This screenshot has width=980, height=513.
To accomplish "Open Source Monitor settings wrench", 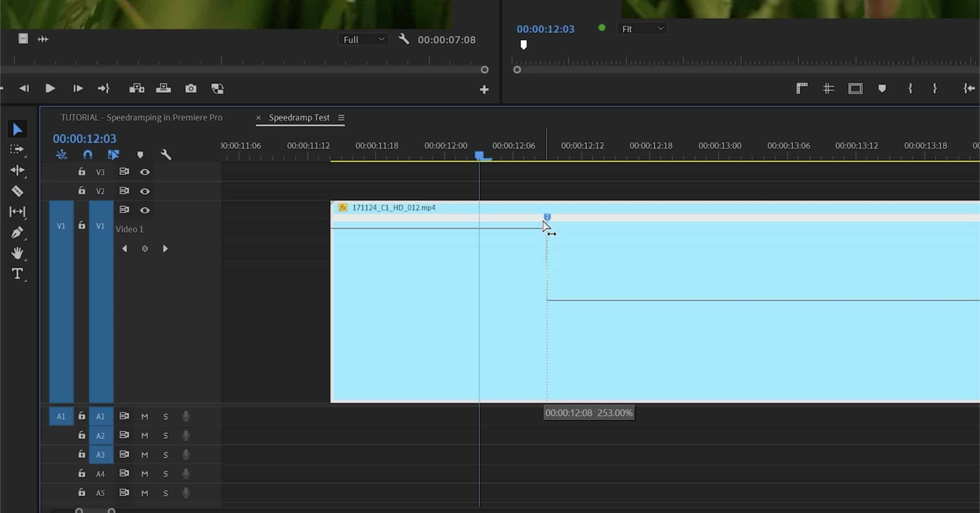I will tap(404, 39).
